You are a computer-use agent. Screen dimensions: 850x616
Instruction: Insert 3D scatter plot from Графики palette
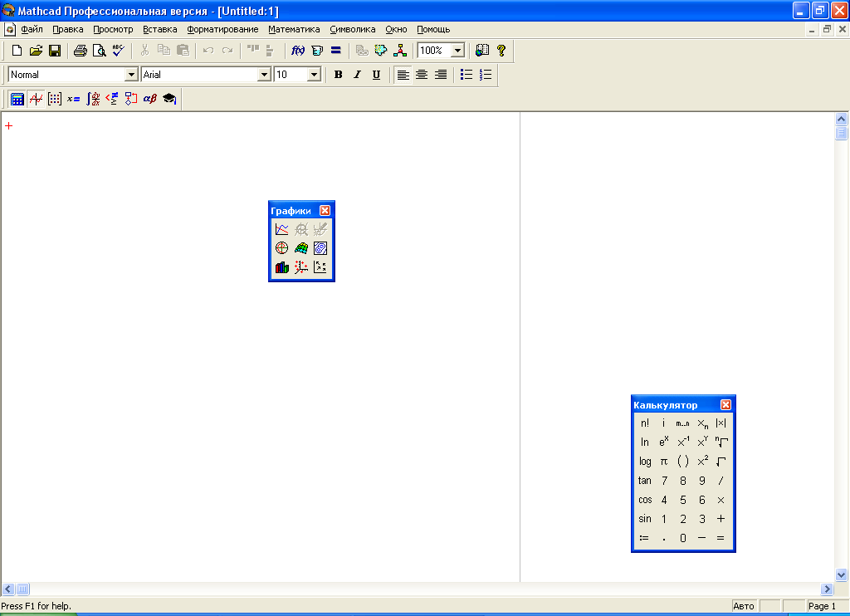tap(300, 267)
